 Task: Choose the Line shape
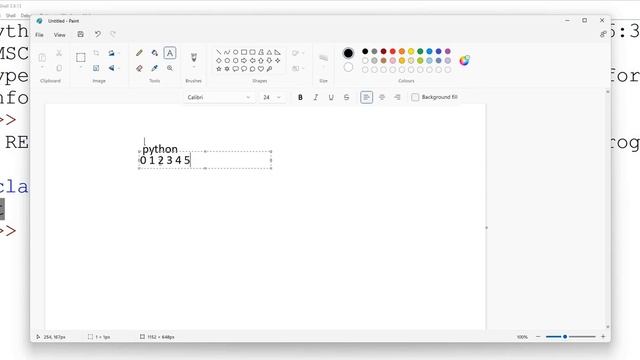pos(219,52)
